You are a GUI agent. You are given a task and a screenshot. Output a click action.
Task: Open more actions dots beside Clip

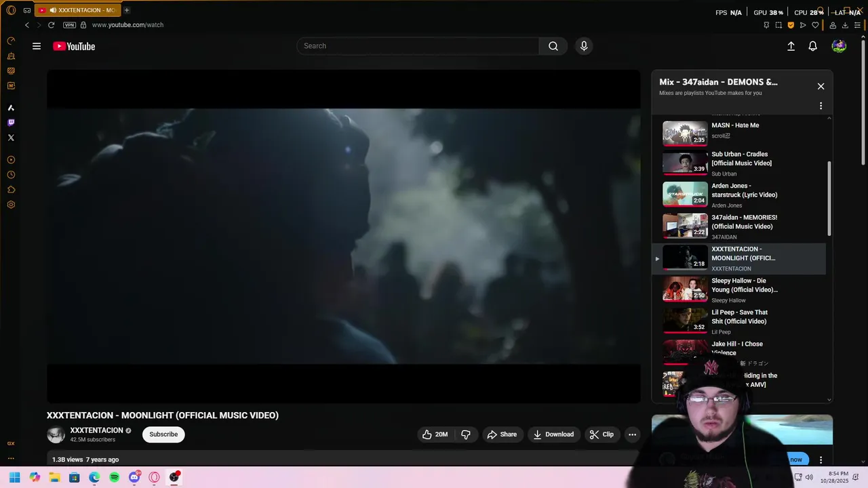(632, 434)
